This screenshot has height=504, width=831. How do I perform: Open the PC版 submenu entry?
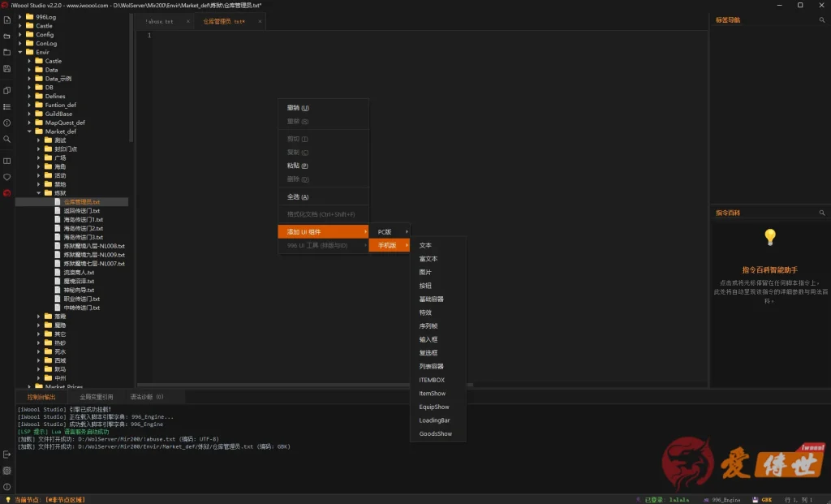390,231
